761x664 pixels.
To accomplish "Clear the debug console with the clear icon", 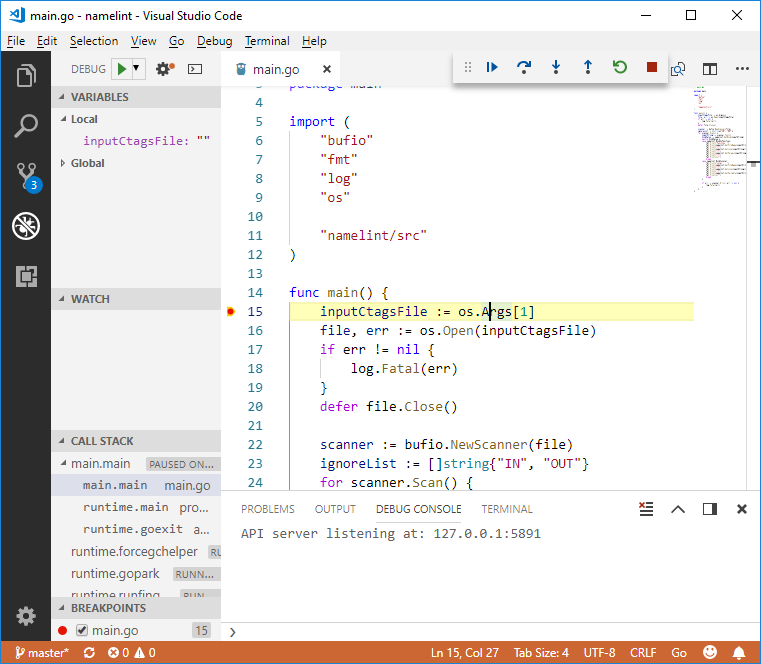I will click(646, 509).
